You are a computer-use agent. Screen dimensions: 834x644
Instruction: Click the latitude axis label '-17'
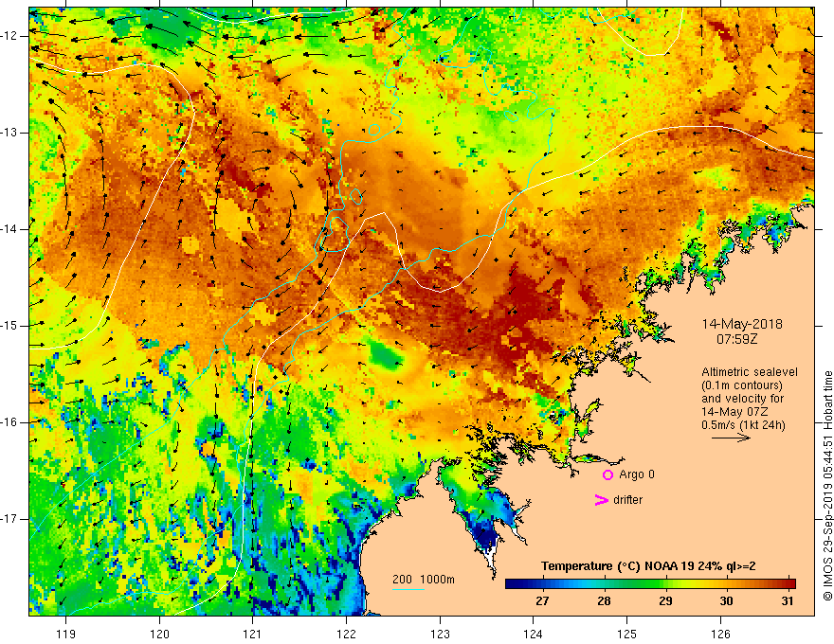point(9,519)
